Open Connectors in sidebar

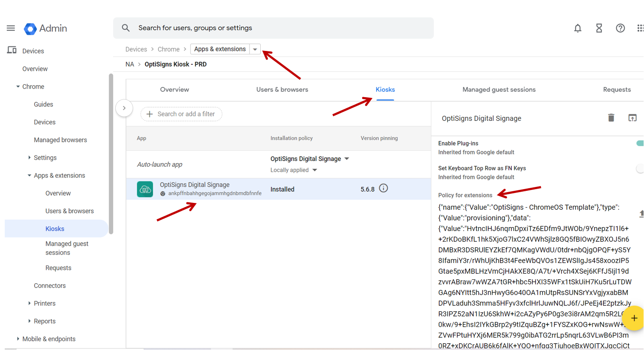[50, 285]
